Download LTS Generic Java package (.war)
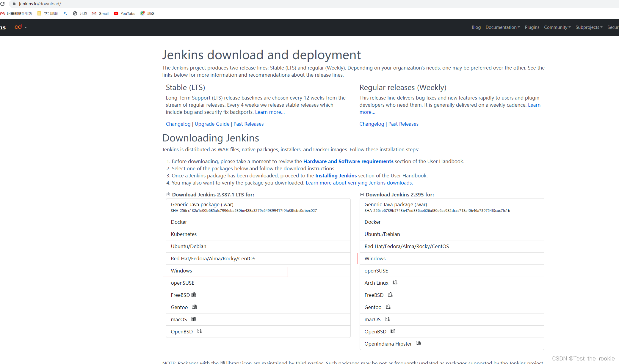The height and width of the screenshot is (364, 619). pos(258,207)
